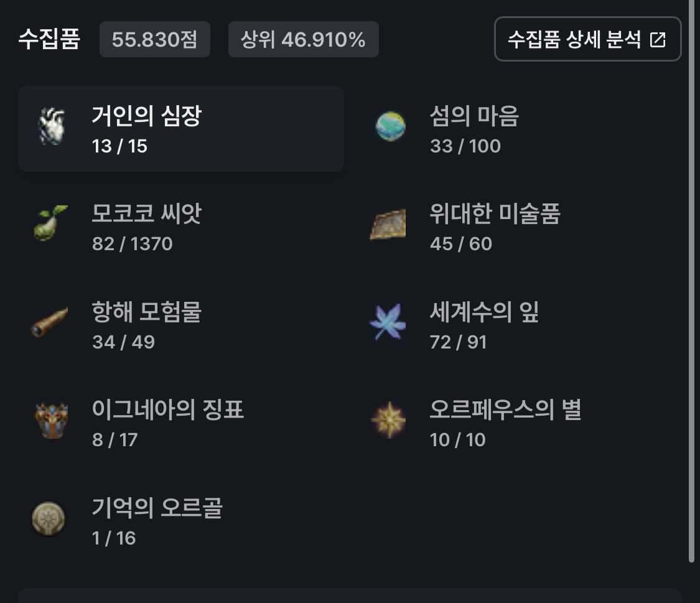
Task: Click the Sea Bounty (항해 모험물) telescope icon
Action: [50, 322]
